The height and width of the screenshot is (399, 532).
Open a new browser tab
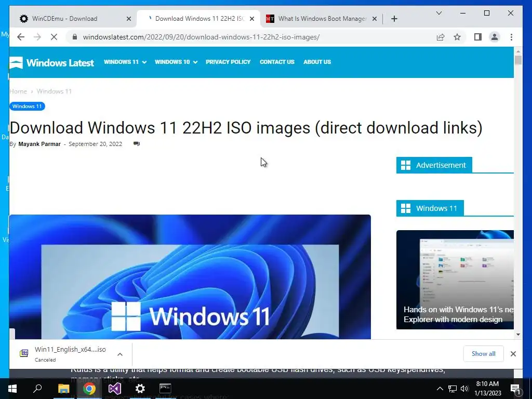[394, 19]
